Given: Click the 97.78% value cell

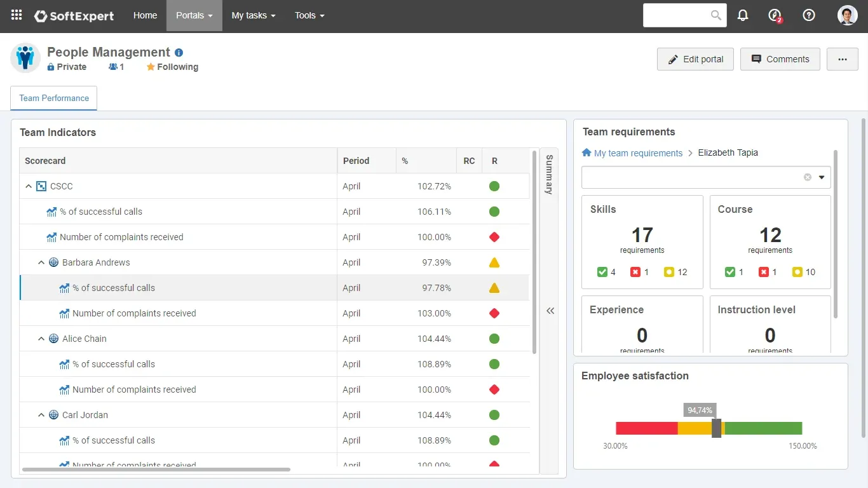Looking at the screenshot, I should (426, 288).
